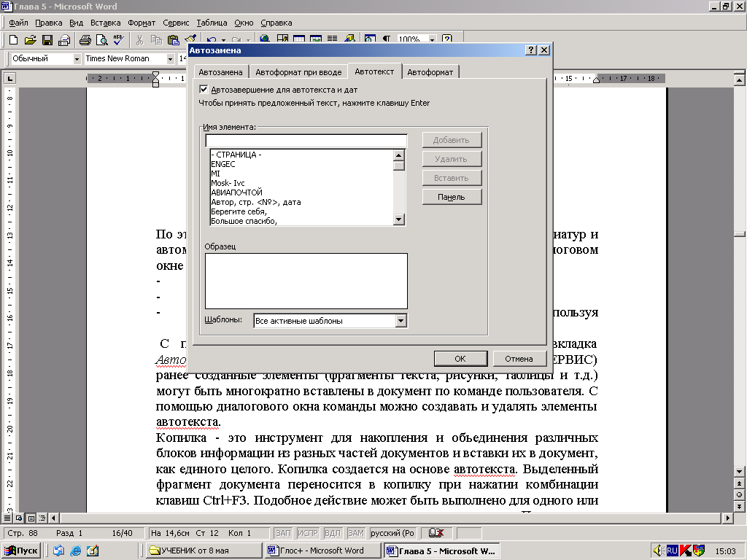Cancel dialog with Отмена button
Viewport: 747px width, 560px height.
pos(519,359)
